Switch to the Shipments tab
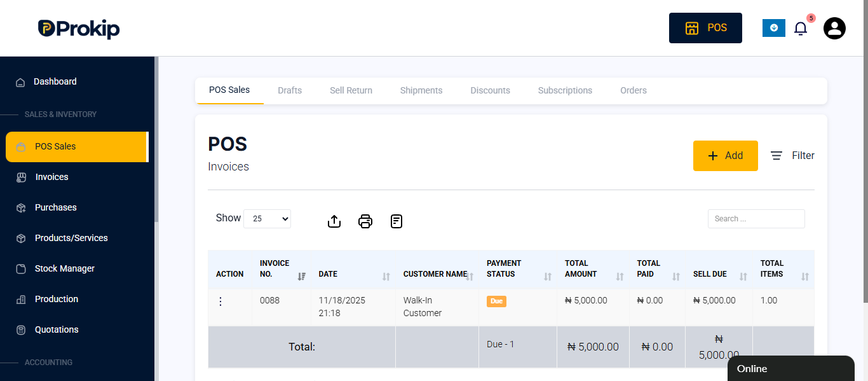Image resolution: width=868 pixels, height=381 pixels. (421, 90)
